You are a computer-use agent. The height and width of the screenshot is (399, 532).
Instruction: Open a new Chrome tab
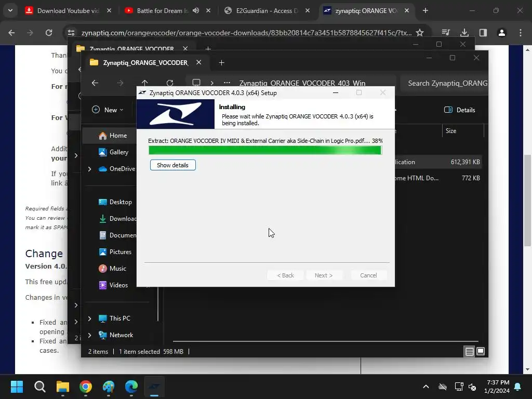425,10
